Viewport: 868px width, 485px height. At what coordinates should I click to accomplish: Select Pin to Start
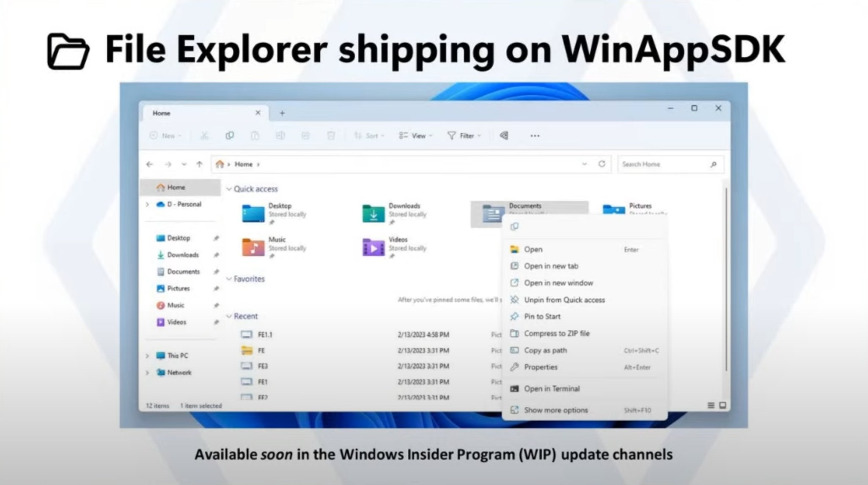[x=585, y=316]
